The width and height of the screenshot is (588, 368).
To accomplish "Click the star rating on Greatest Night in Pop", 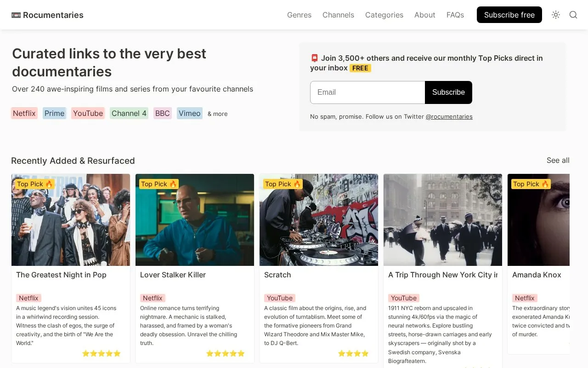I will (x=101, y=353).
